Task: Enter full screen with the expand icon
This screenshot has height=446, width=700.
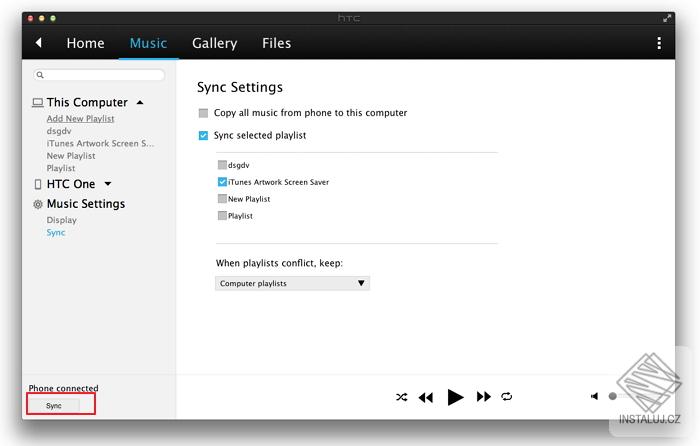Action: coord(667,18)
